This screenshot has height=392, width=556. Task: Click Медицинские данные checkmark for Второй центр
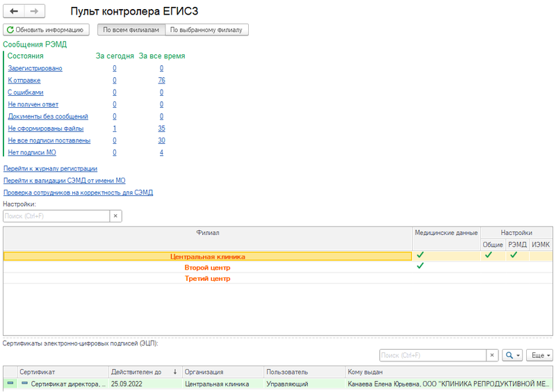tap(420, 266)
